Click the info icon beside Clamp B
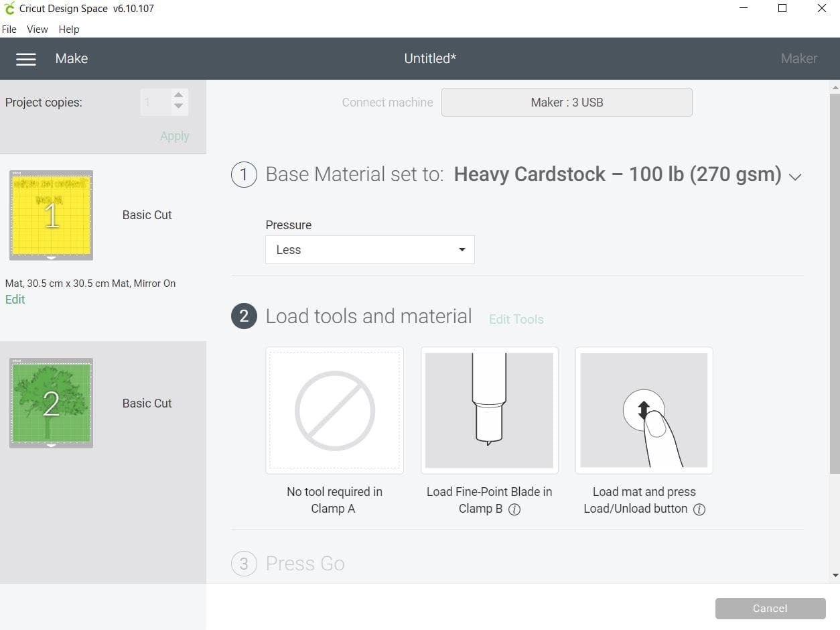This screenshot has height=630, width=840. [514, 509]
